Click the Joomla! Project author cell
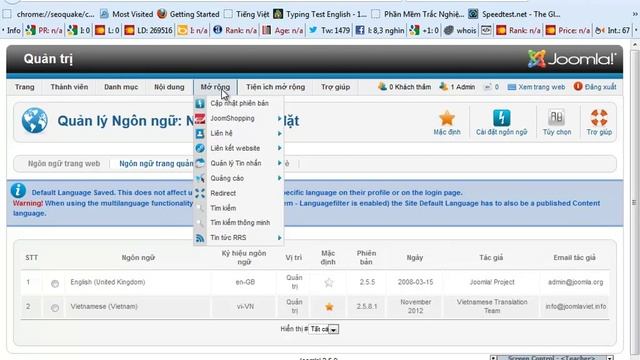Image resolution: width=640 pixels, height=360 pixels. (x=492, y=282)
